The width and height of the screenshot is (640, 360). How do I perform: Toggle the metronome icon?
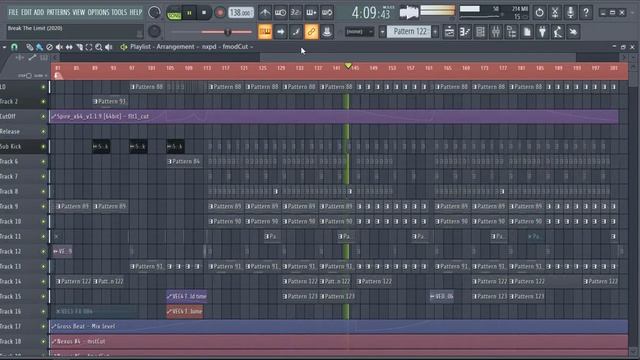[x=265, y=13]
